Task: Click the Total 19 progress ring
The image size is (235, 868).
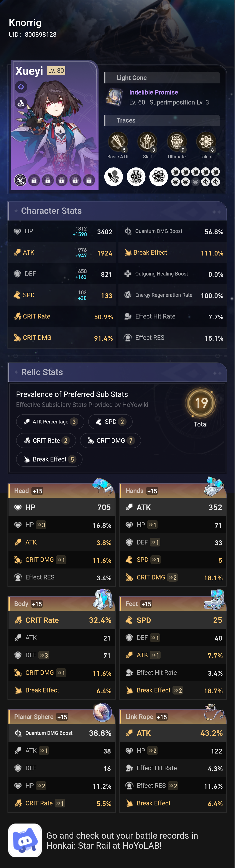Action: [201, 403]
